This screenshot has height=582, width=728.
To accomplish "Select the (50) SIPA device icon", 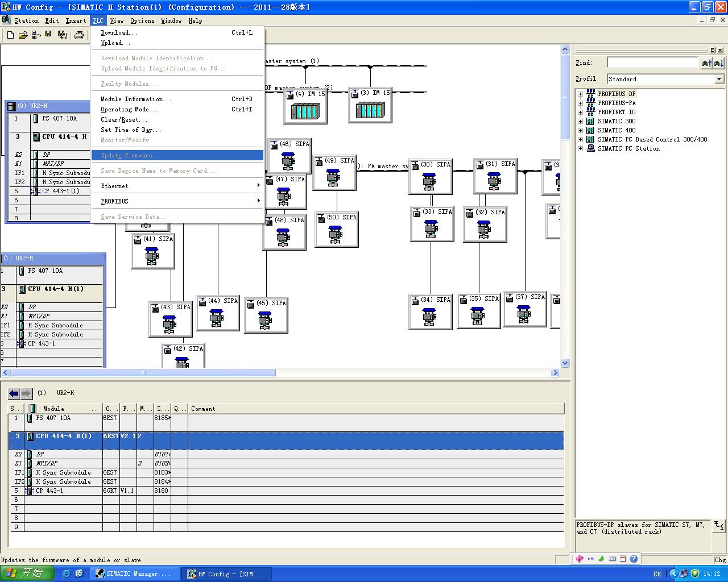I will (337, 229).
